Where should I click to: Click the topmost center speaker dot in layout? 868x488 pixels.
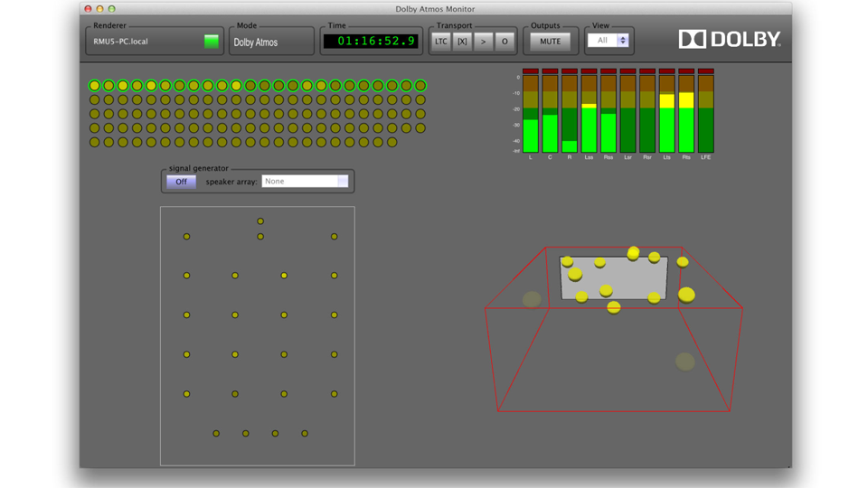click(x=260, y=221)
